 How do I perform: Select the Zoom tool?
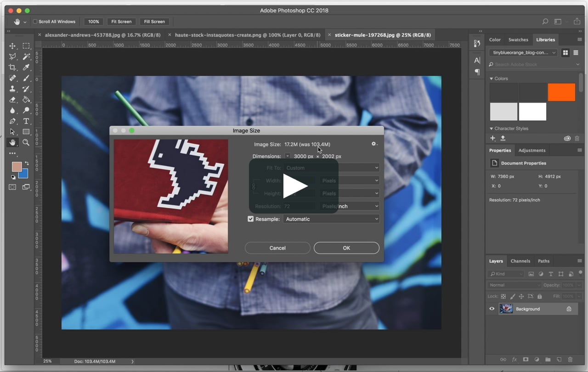coord(26,142)
